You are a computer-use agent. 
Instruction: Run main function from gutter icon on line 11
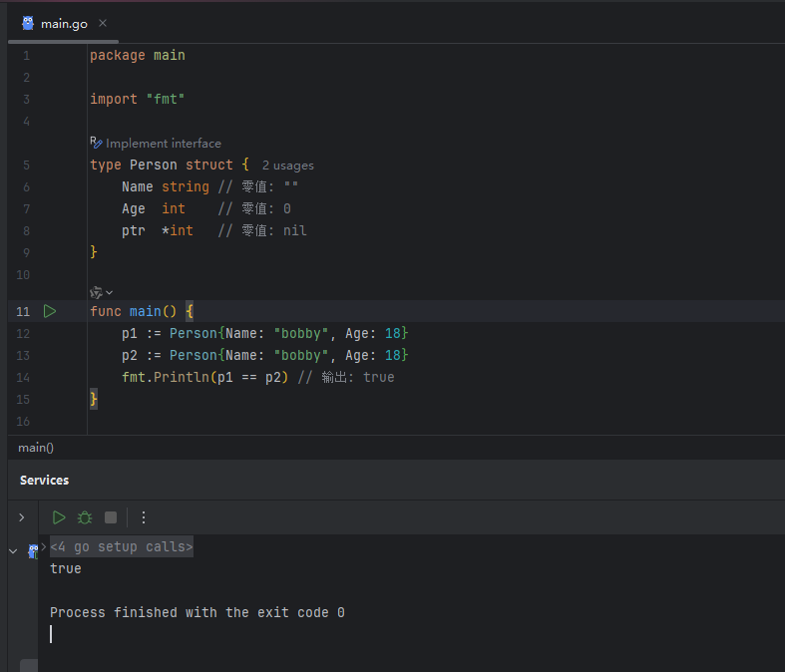(50, 311)
